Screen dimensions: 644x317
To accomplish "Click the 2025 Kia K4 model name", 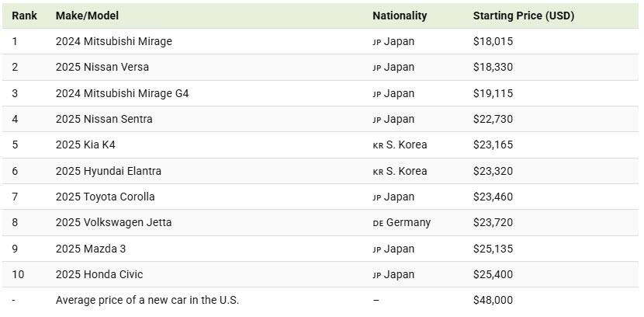I will (85, 145).
